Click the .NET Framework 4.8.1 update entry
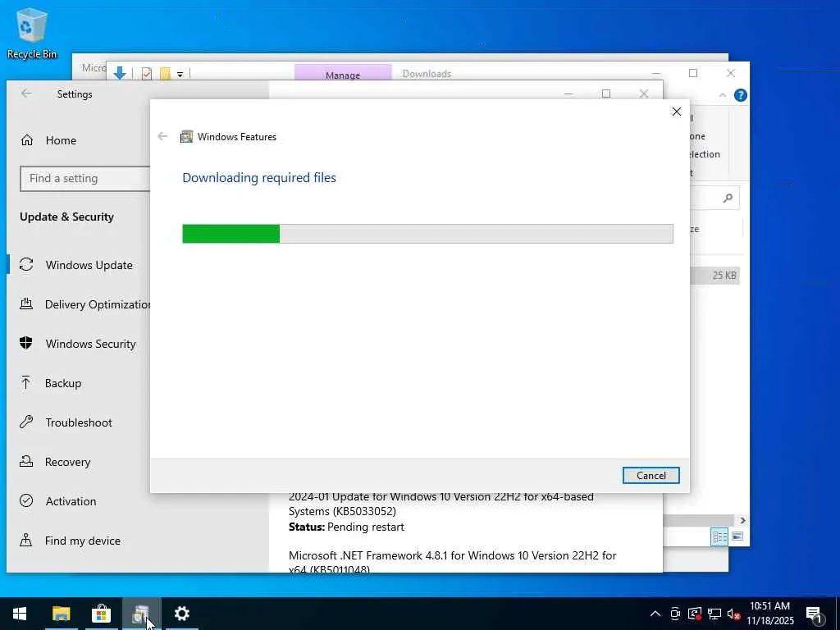Viewport: 840px width, 630px height. (452, 562)
